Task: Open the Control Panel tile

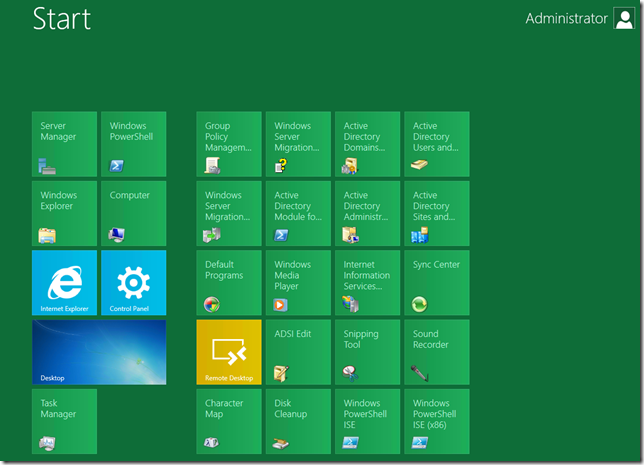Action: 133,283
